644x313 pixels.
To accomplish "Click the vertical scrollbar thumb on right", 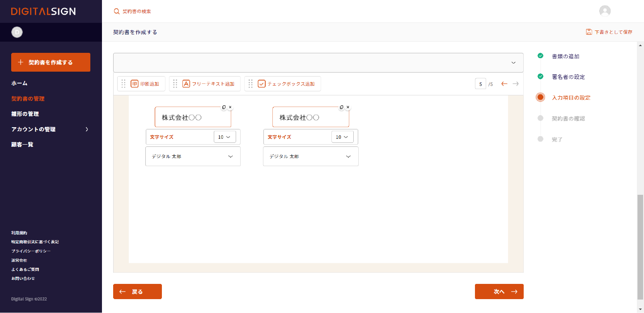I will click(640, 247).
